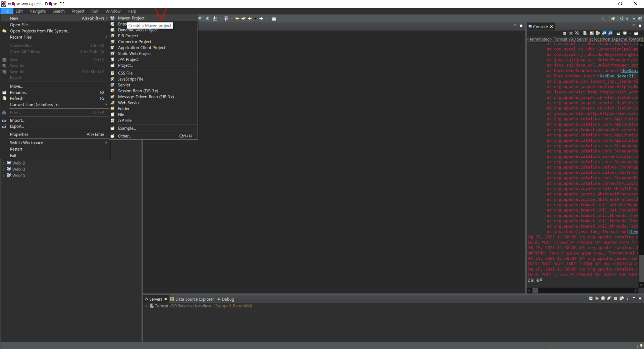Open Back navigation history dropdown arrow
The height and width of the screenshot is (349, 644).
tap(255, 18)
